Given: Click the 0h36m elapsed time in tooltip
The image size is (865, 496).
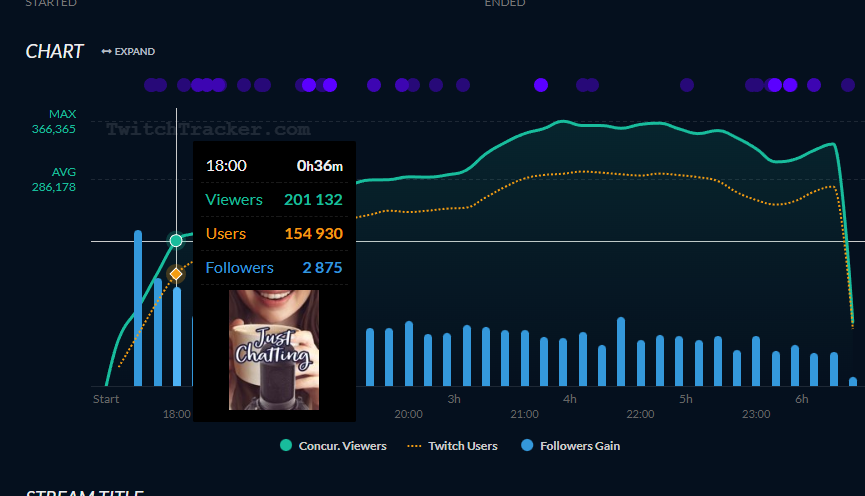Looking at the screenshot, I should [319, 166].
